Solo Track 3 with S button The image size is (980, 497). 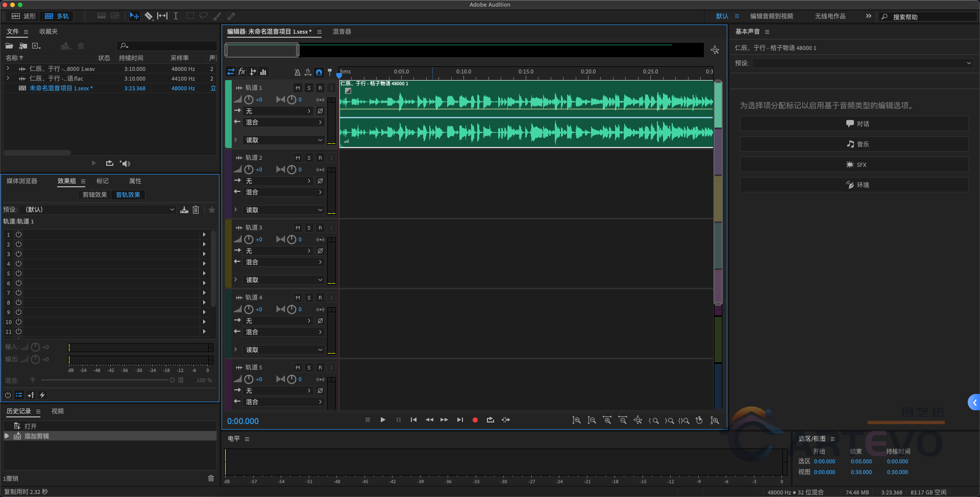pyautogui.click(x=309, y=228)
